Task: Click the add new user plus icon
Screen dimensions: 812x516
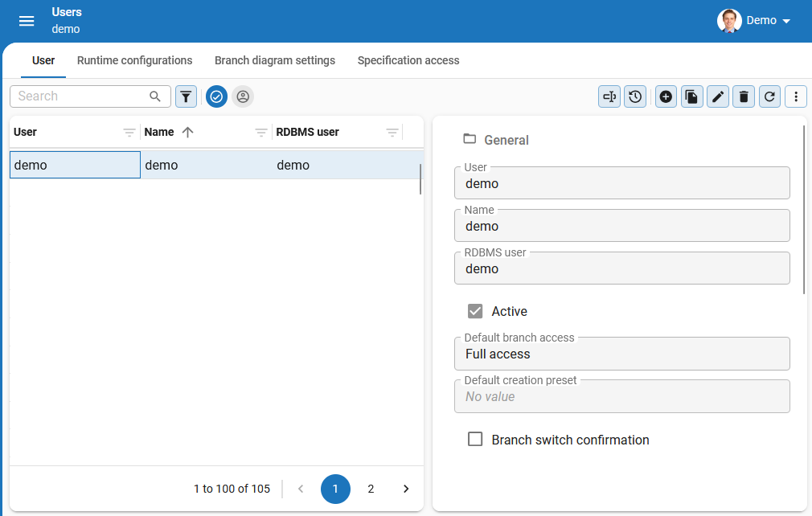Action: pos(666,96)
